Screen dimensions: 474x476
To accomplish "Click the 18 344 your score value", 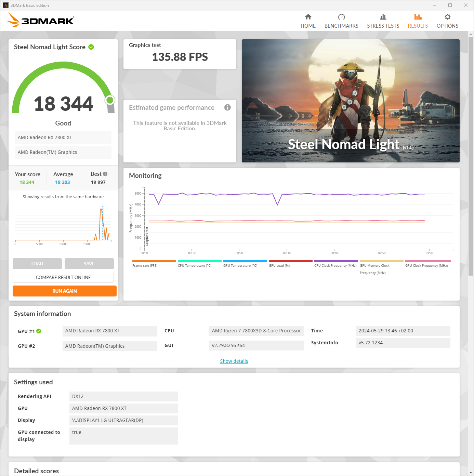I will tap(27, 182).
